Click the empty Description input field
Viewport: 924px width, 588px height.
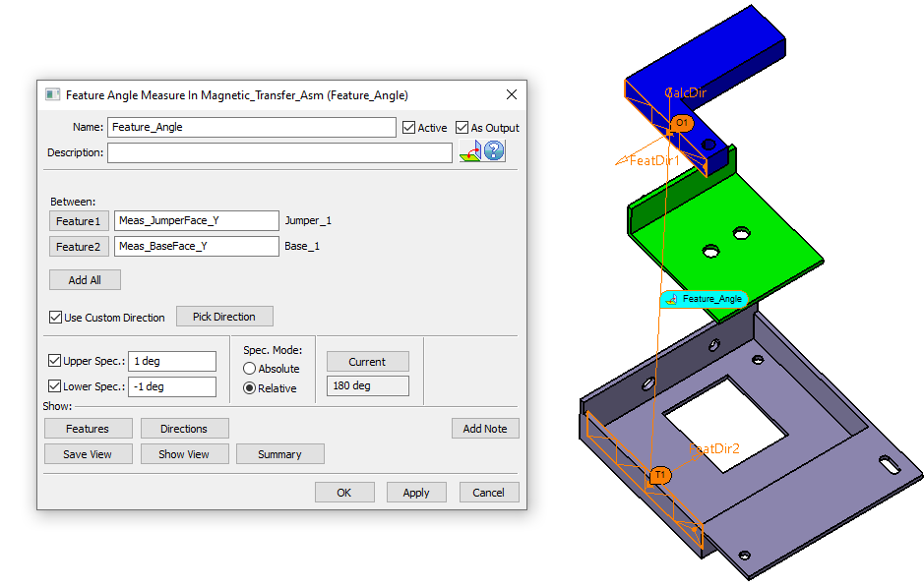point(279,153)
